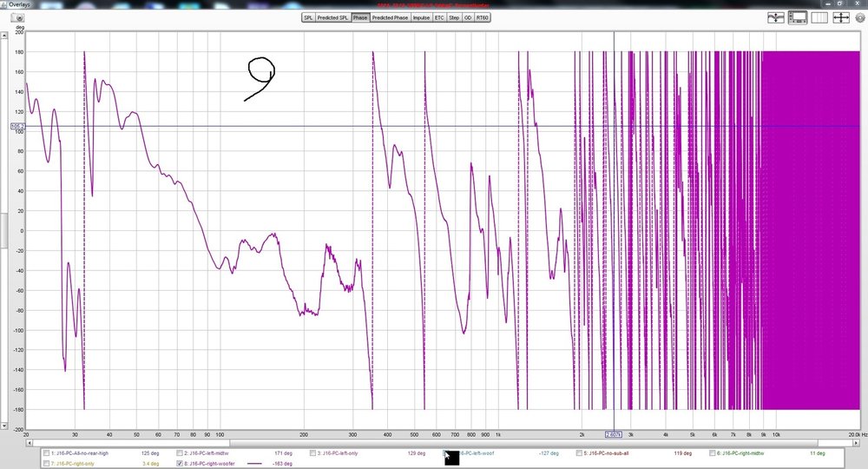
Task: Click the Overlays window title
Action: [19, 4]
